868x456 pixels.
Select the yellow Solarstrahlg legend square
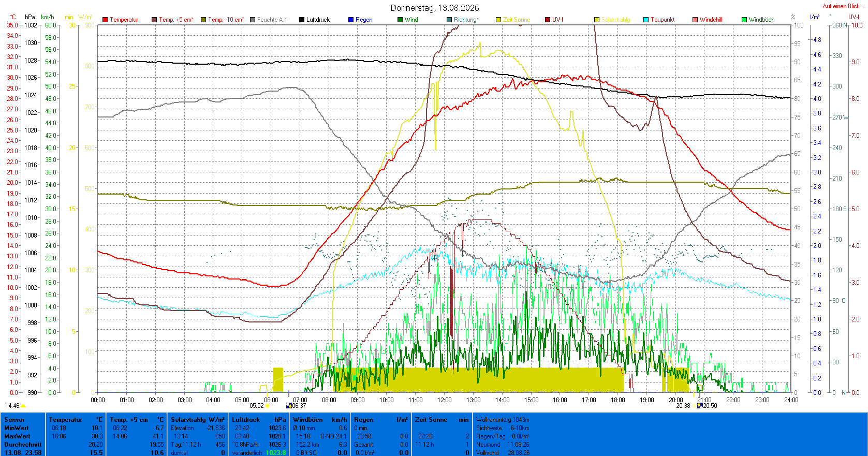tap(597, 20)
